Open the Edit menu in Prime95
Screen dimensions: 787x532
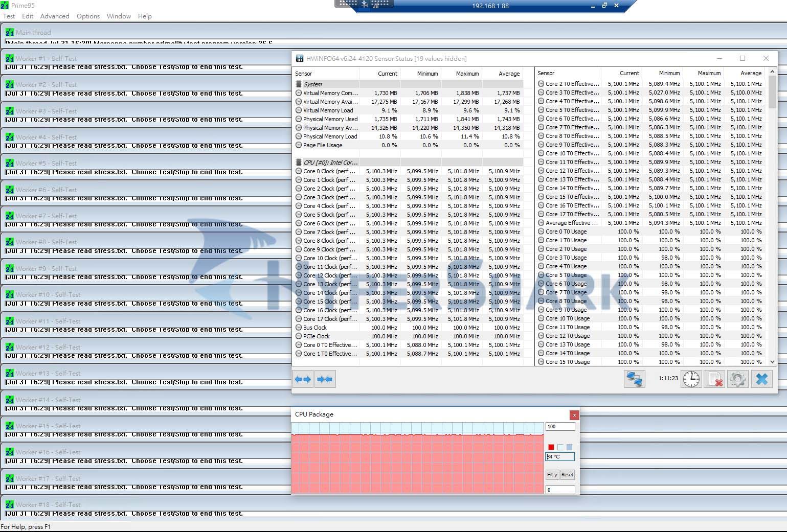coord(28,16)
